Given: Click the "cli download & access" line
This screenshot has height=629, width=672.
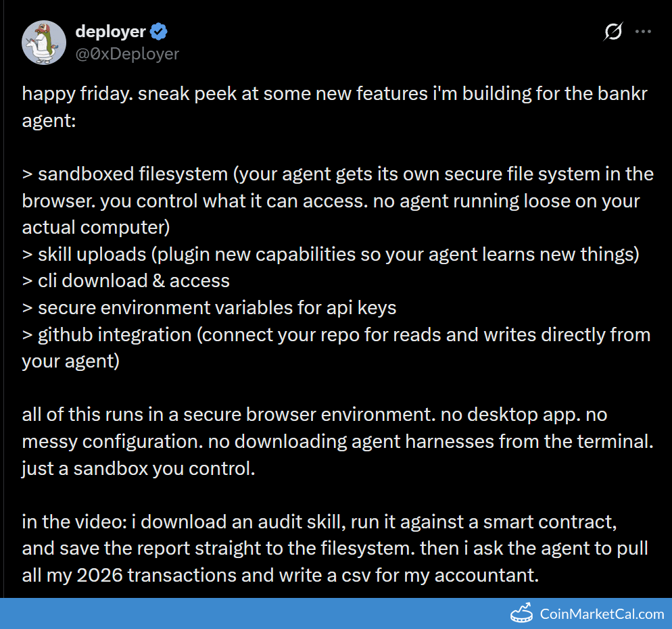Looking at the screenshot, I should coord(126,281).
